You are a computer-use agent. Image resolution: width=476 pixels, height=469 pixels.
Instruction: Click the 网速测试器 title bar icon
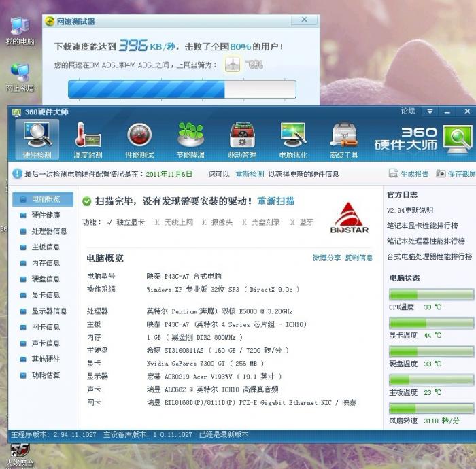tap(50, 21)
